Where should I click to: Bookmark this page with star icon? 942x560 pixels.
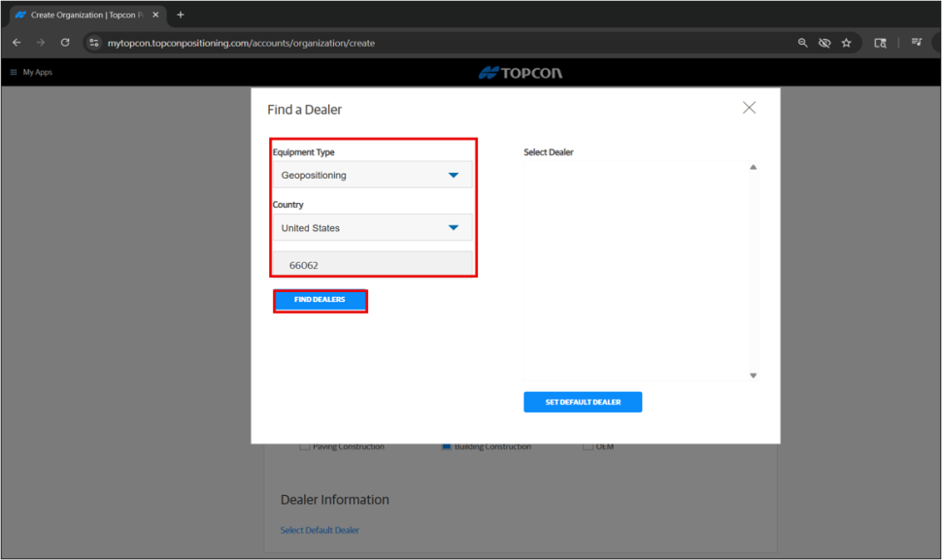click(846, 43)
